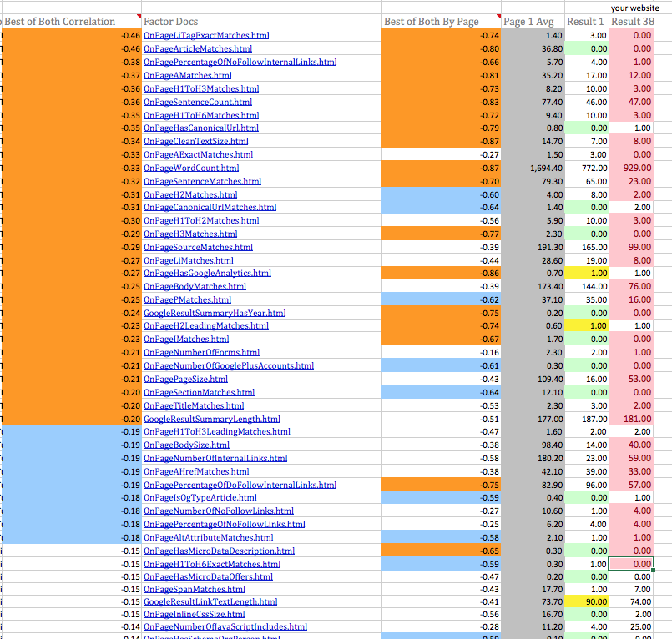
Task: Select the 191.30 Page 1 Avg cell
Action: (533, 247)
